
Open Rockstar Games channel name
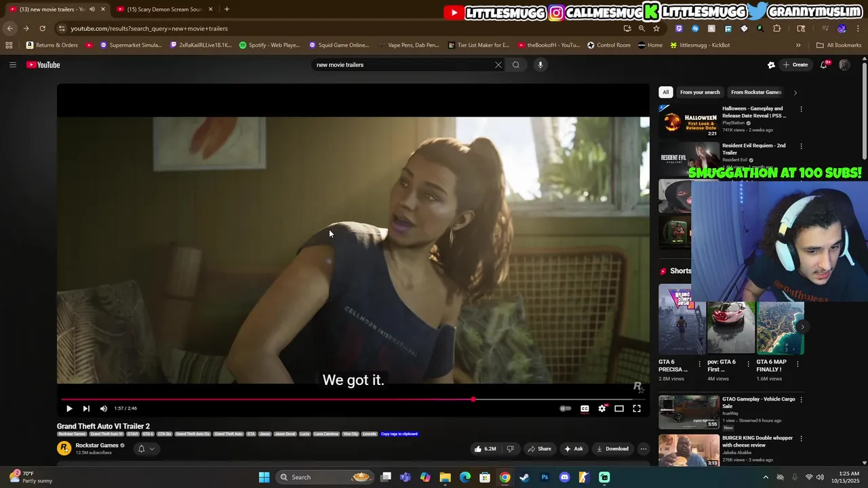click(x=97, y=445)
